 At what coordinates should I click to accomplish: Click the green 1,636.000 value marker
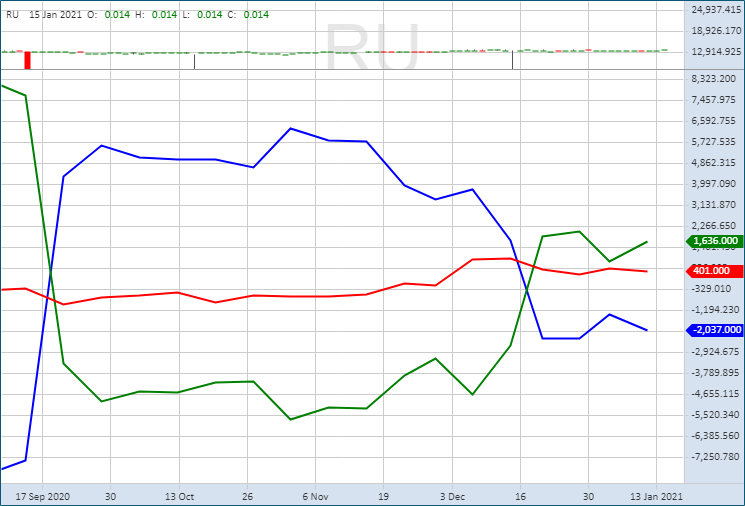pos(715,241)
